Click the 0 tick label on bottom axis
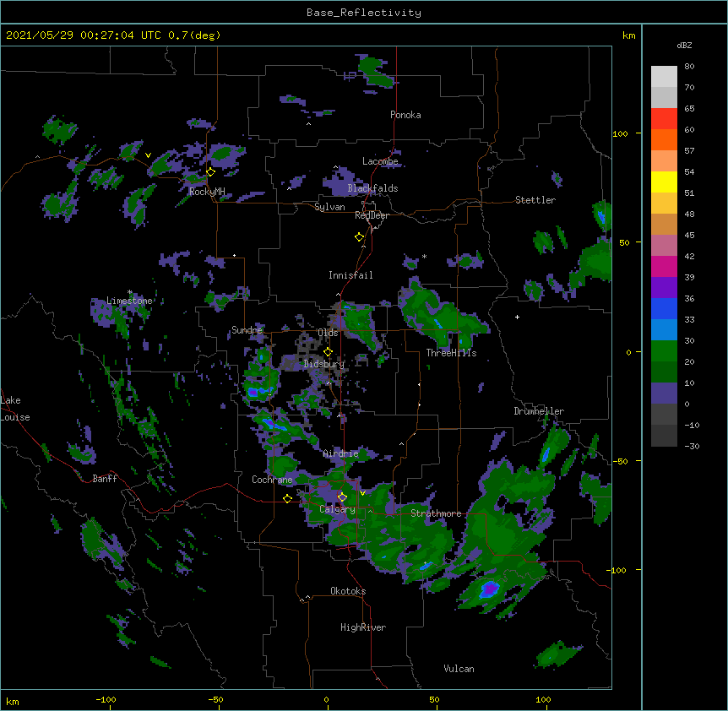The height and width of the screenshot is (711, 728). pyautogui.click(x=326, y=699)
